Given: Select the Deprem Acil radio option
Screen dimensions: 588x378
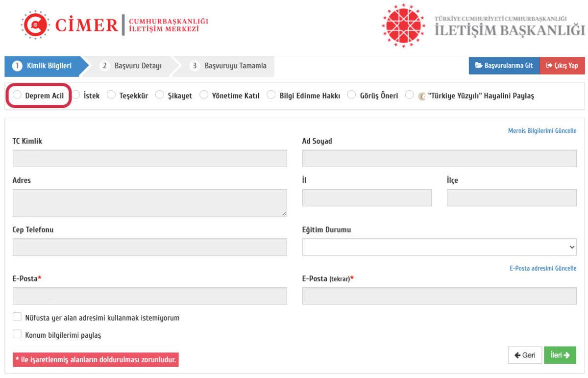Looking at the screenshot, I should pos(17,95).
